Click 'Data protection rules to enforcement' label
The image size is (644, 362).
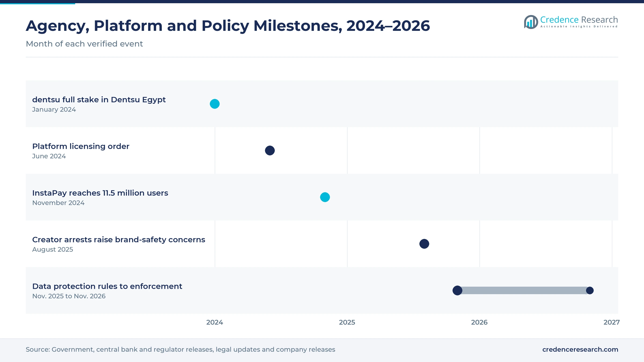pyautogui.click(x=107, y=286)
